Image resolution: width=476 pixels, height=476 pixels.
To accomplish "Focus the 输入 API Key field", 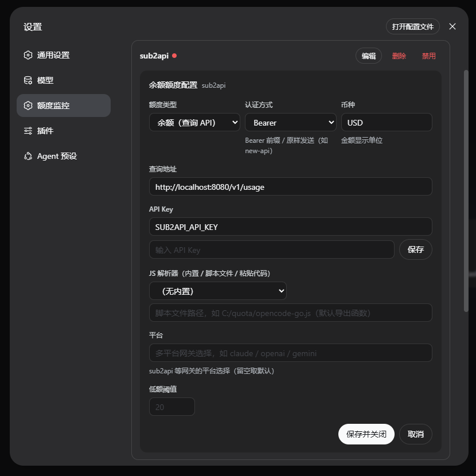I will coord(272,249).
